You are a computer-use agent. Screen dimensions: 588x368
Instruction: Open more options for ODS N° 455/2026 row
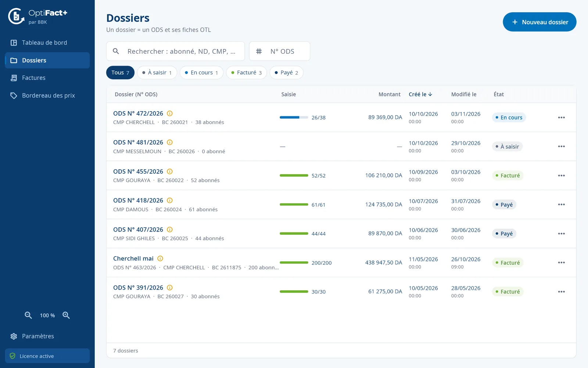click(561, 176)
